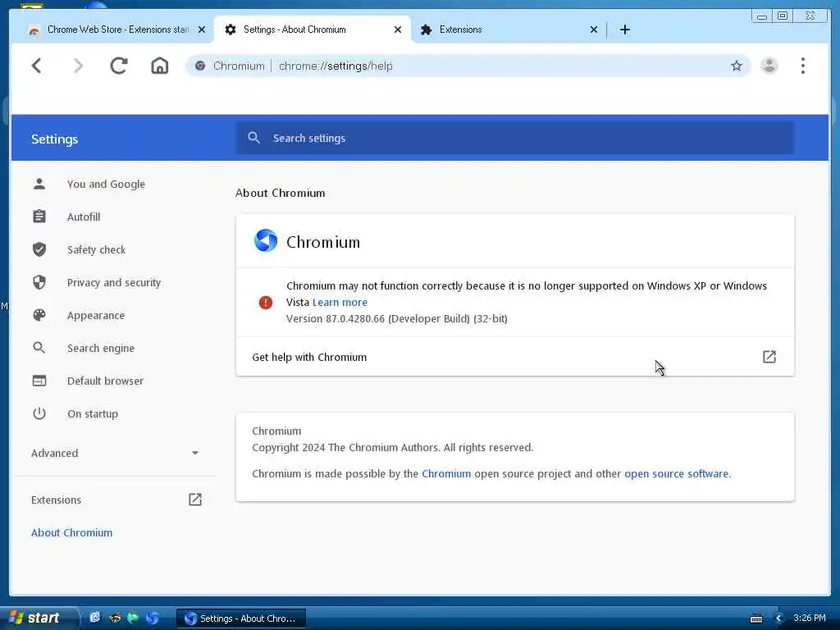Click the magnifier icon beside Search engine
The image size is (840, 630).
tap(39, 348)
